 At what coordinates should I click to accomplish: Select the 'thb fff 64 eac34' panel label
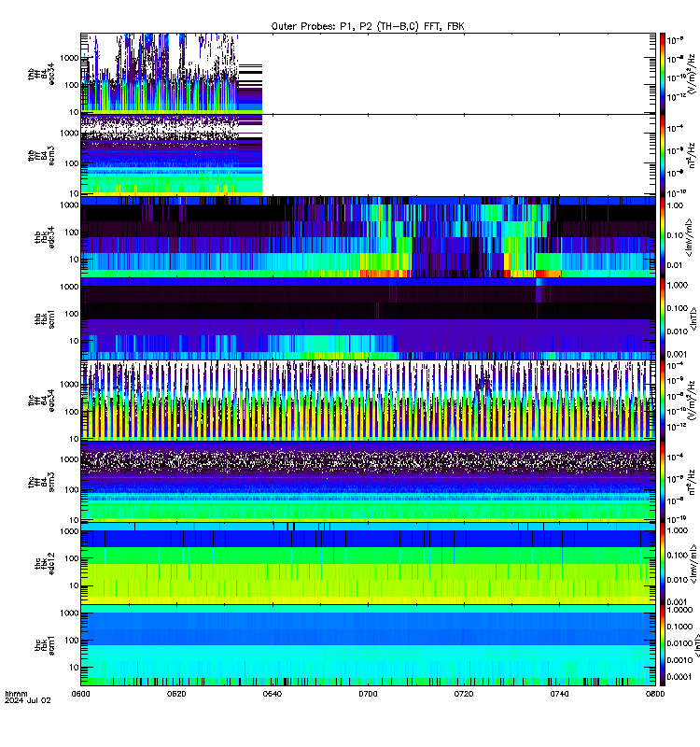(x=41, y=74)
